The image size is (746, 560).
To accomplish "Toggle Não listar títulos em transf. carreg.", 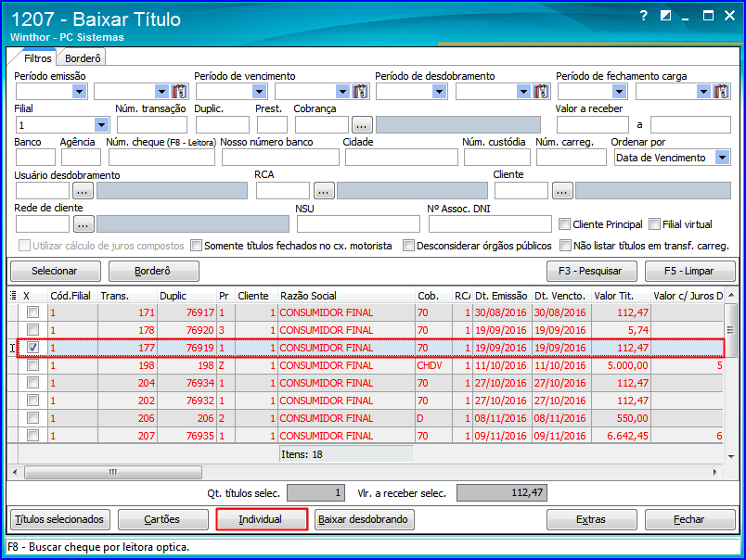I will (x=565, y=246).
